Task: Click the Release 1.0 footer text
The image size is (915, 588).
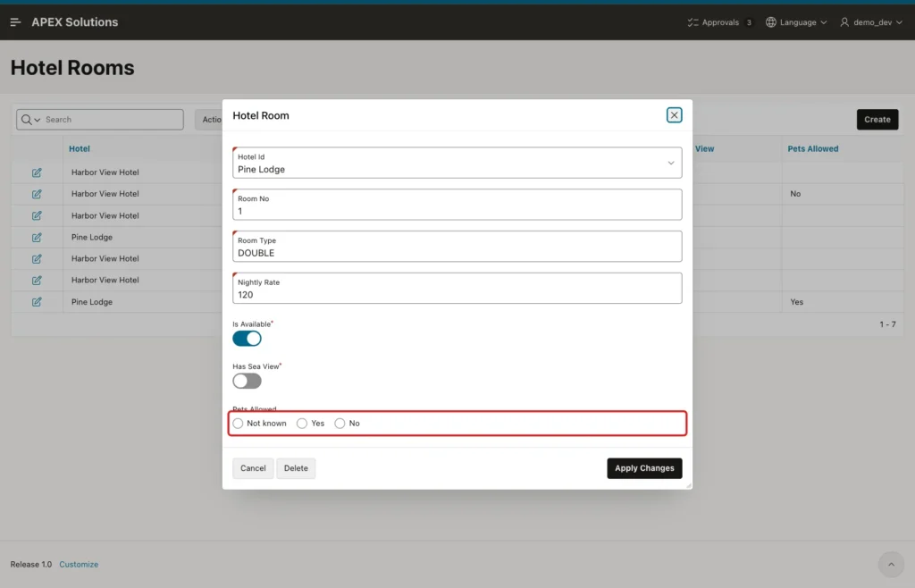Action: tap(31, 565)
